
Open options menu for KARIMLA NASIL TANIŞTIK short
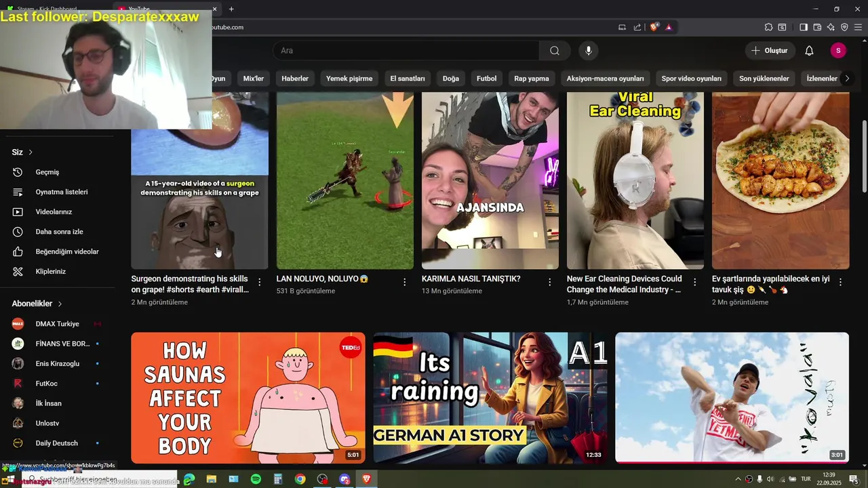(550, 282)
